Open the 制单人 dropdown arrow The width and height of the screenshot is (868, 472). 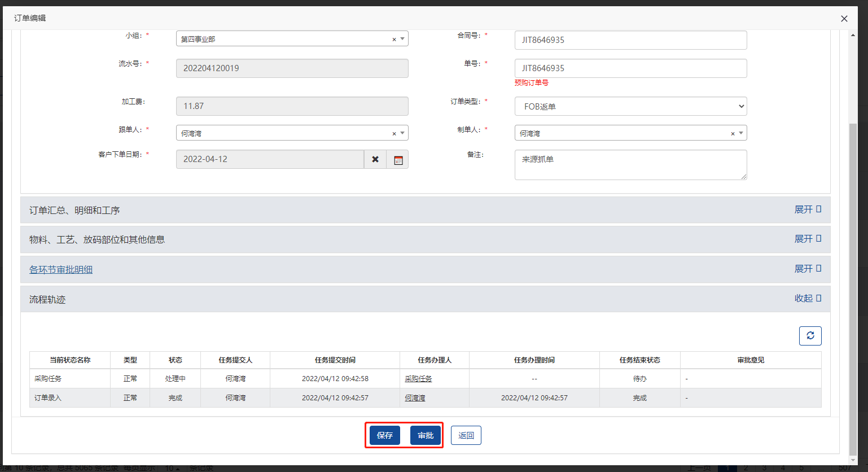click(x=741, y=133)
